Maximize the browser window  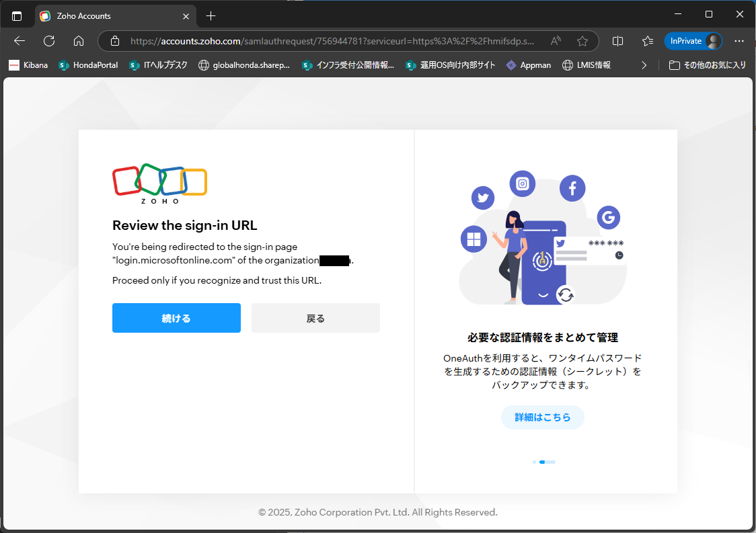point(709,15)
